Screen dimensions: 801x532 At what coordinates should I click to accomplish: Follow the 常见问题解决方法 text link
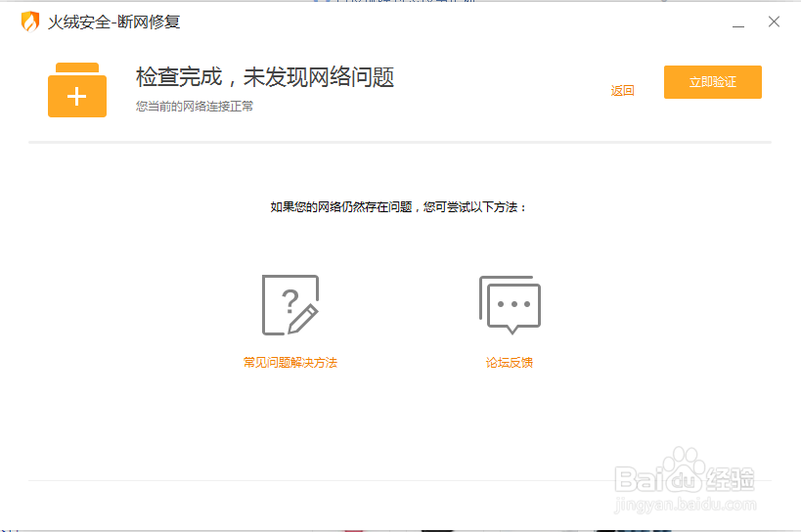[x=290, y=363]
